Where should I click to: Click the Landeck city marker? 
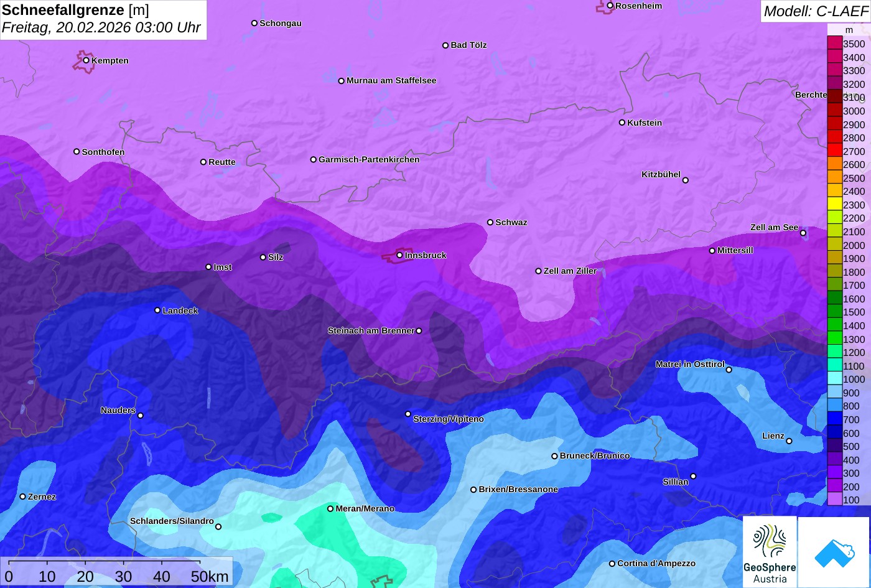pos(157,310)
